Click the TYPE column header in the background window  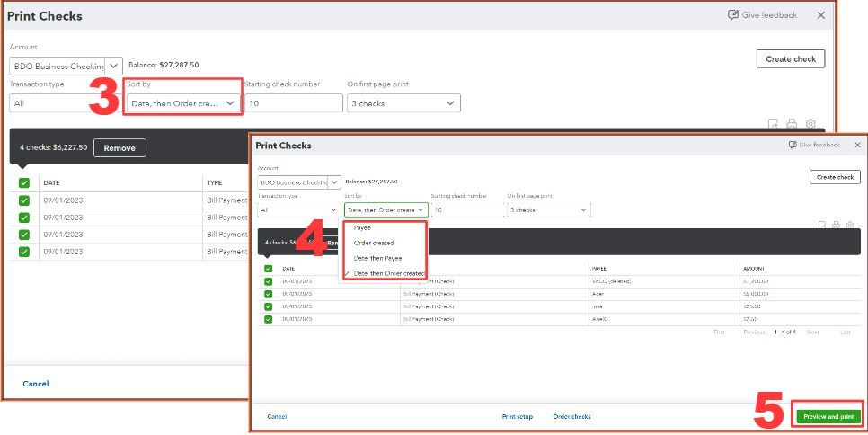pos(214,182)
